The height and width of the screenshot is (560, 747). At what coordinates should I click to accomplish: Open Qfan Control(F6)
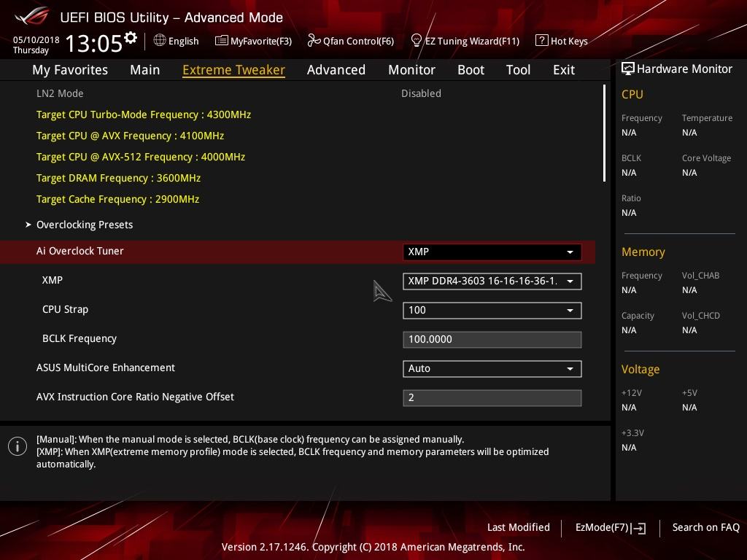click(x=351, y=41)
